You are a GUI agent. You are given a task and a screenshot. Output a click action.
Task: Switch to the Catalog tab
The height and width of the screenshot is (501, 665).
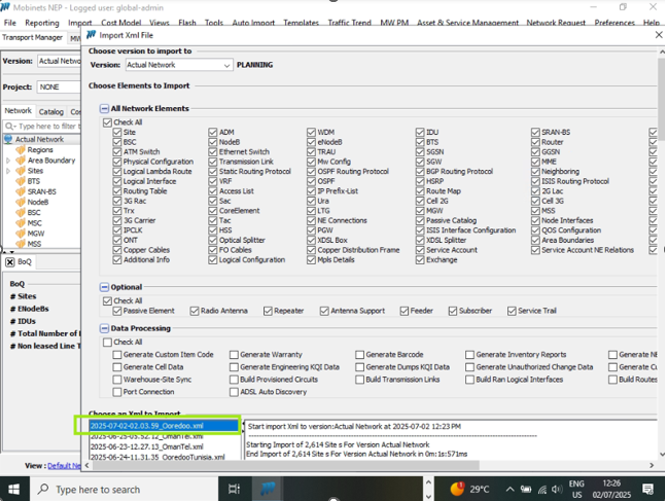(51, 111)
